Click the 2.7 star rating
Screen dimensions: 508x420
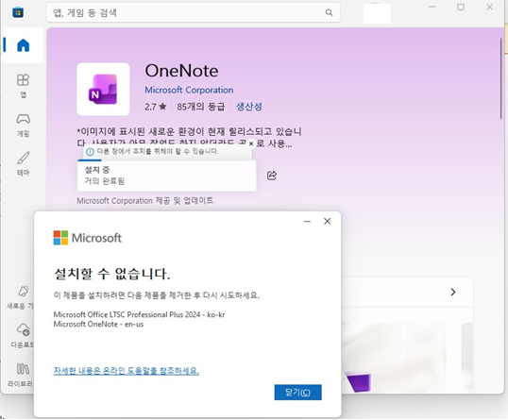156,107
